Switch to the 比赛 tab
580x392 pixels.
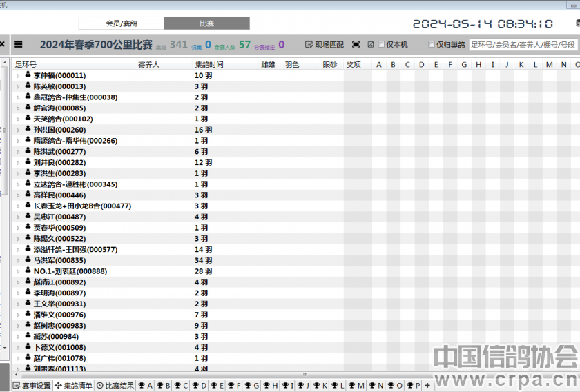206,23
